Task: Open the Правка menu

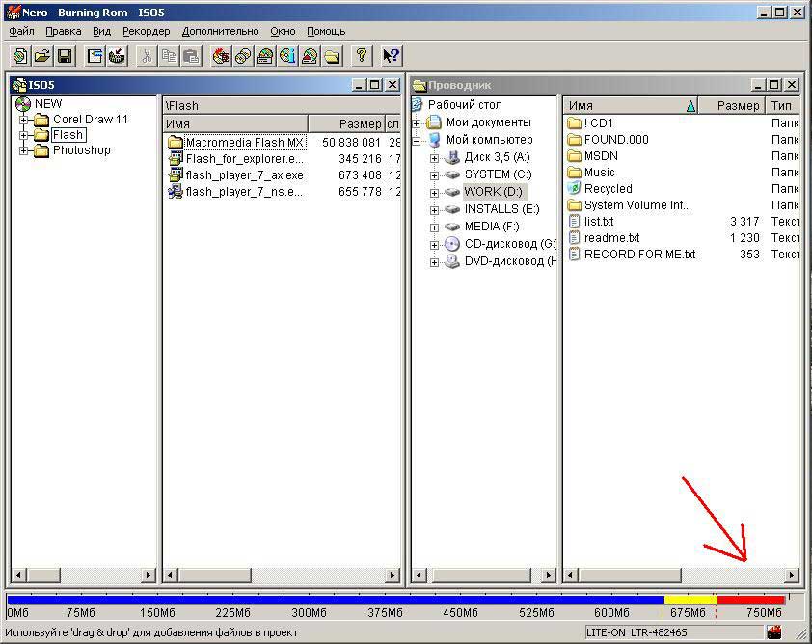Action: (64, 31)
